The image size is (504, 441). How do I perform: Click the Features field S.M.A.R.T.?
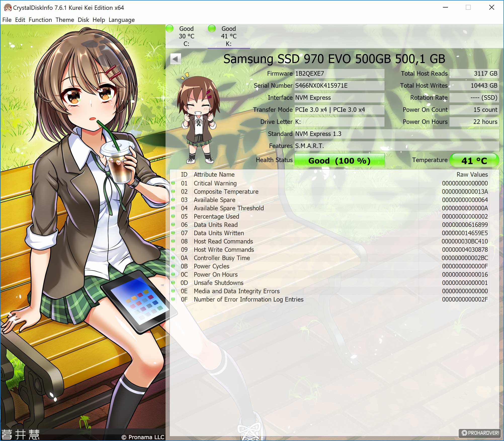pyautogui.click(x=397, y=146)
